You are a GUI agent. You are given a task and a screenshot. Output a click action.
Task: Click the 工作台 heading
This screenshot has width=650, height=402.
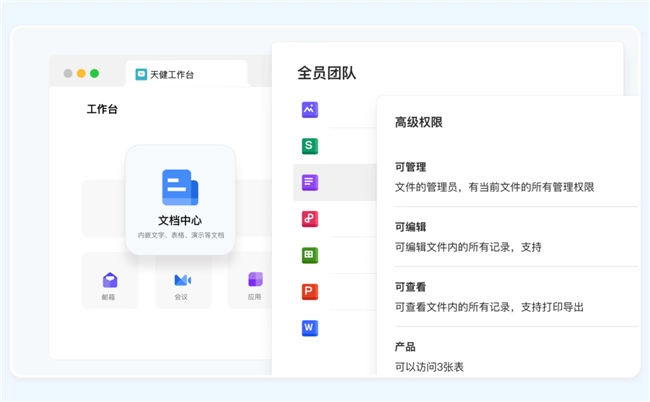[102, 109]
